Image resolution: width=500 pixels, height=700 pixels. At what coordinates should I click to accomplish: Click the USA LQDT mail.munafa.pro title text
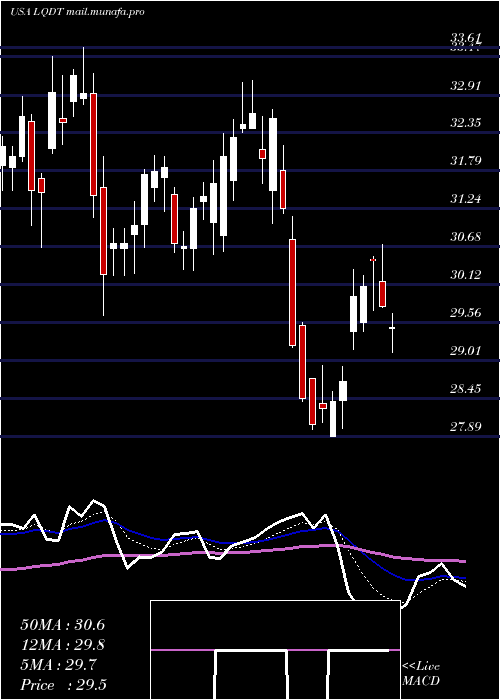pos(77,12)
